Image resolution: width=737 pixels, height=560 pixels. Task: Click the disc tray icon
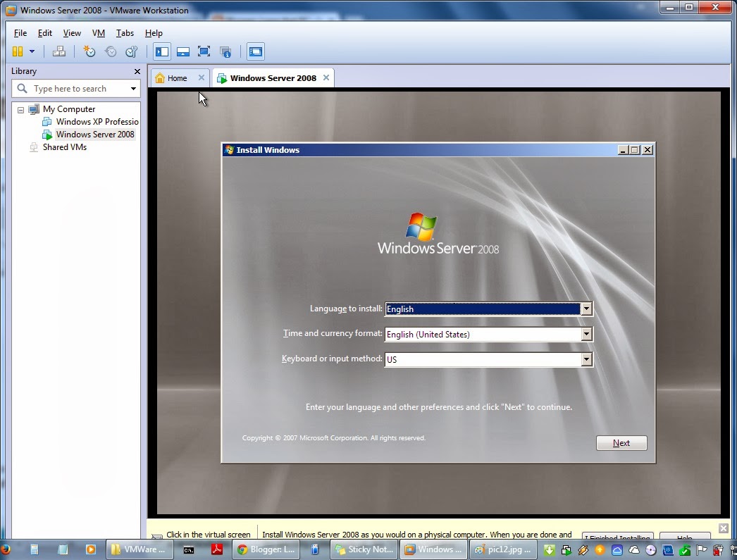point(651,549)
